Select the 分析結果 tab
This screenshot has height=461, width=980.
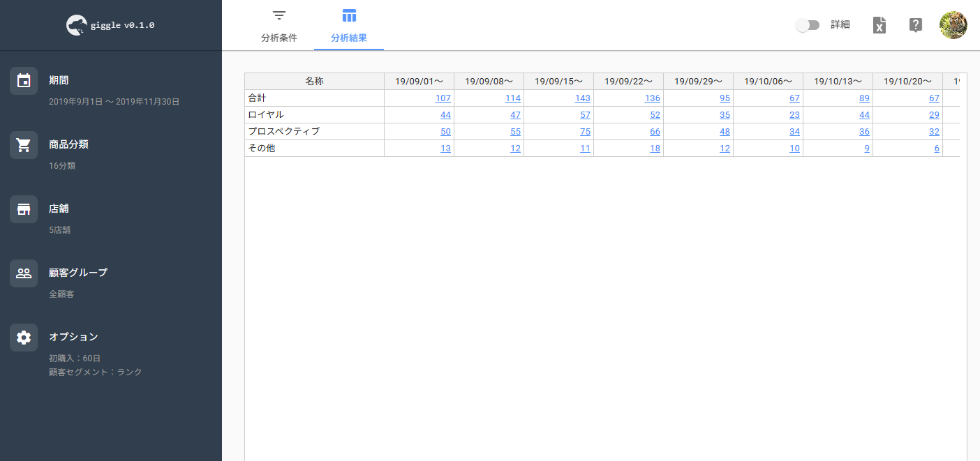coord(349,26)
